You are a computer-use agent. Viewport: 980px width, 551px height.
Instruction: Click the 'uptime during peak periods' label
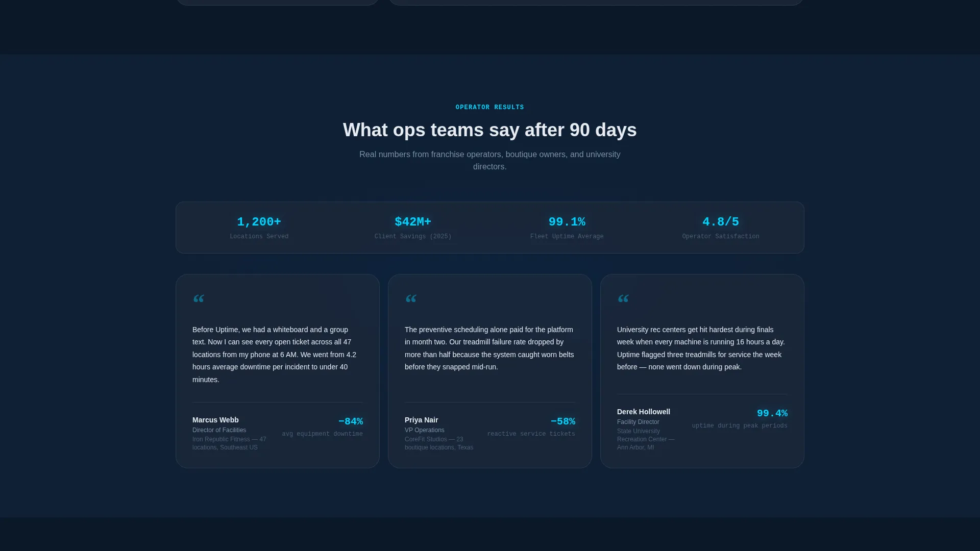coord(740,426)
